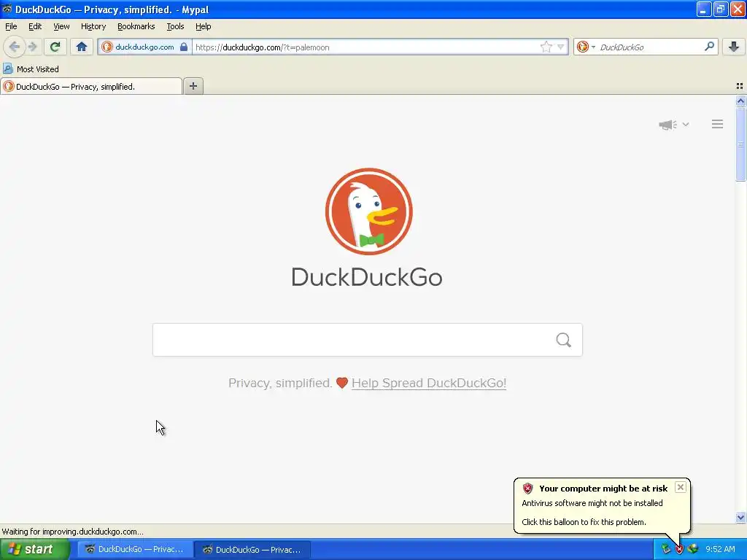Click the vertical scrollbar thumb
Screen dimensions: 747x560
tap(740, 144)
